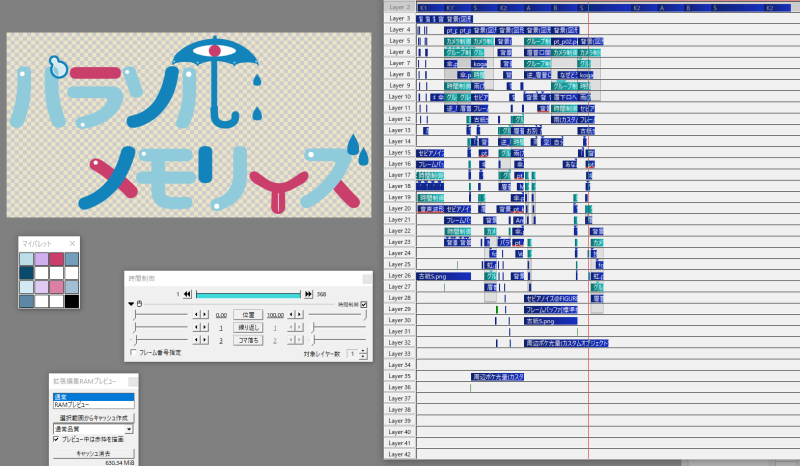Toggle Layer 2 visibility in timeline

pos(400,7)
